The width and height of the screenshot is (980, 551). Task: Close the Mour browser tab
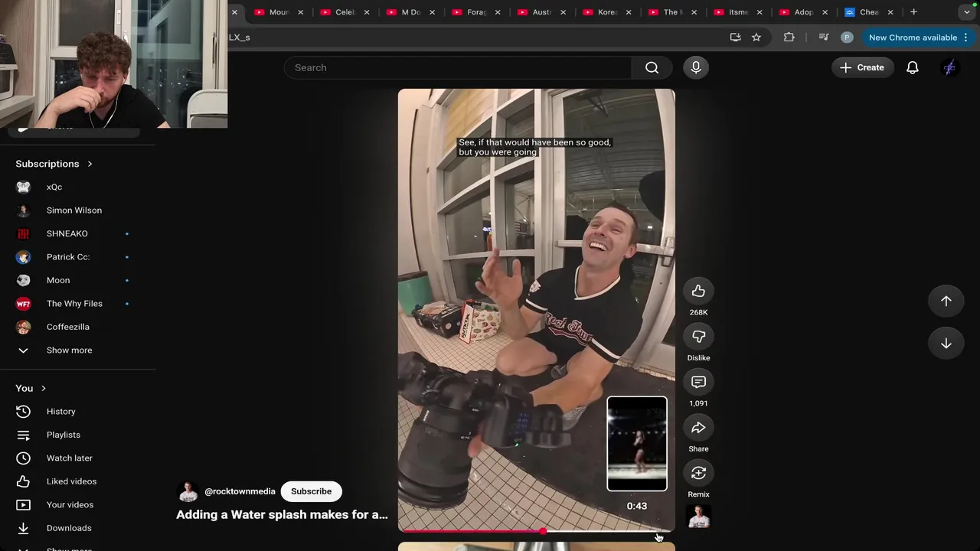301,12
